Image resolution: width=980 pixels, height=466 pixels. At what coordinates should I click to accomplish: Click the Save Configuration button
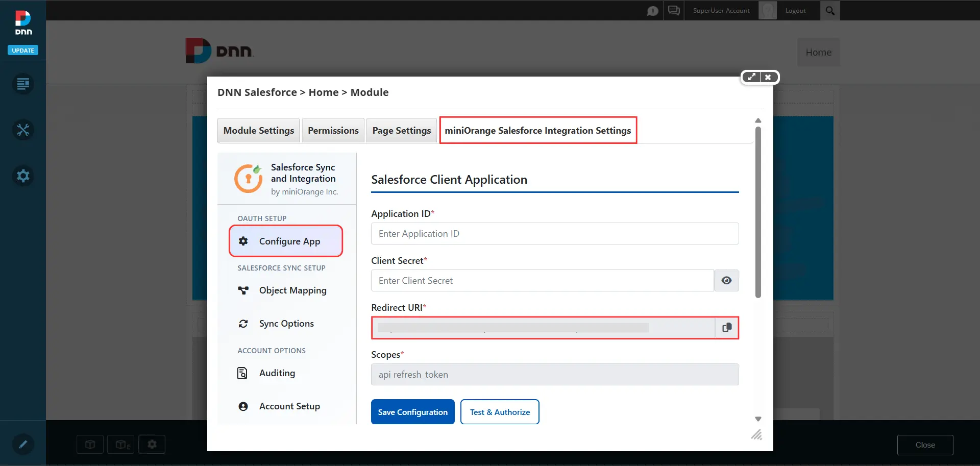(x=412, y=412)
